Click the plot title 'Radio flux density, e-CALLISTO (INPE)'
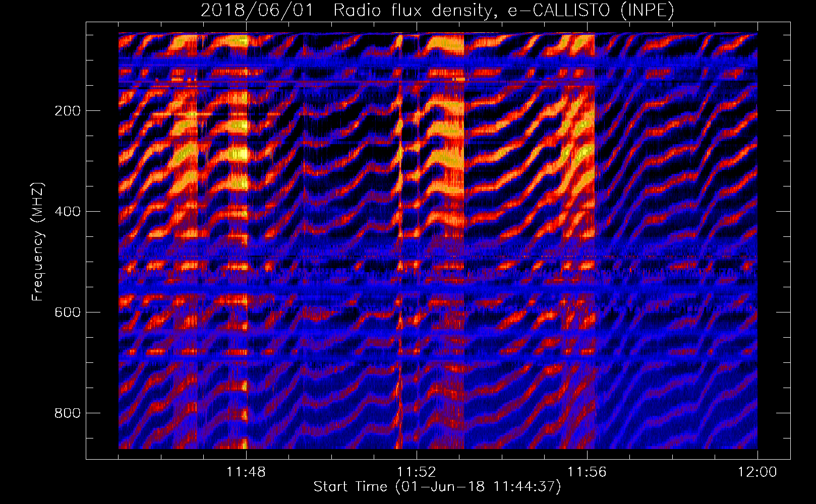Image resolution: width=816 pixels, height=504 pixels. coord(503,11)
